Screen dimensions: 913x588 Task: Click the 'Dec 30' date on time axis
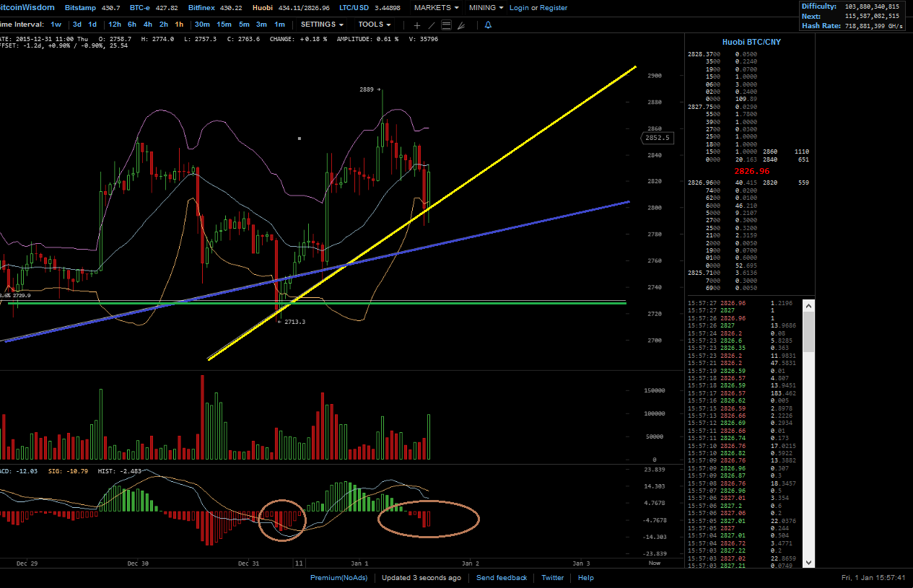pos(137,563)
